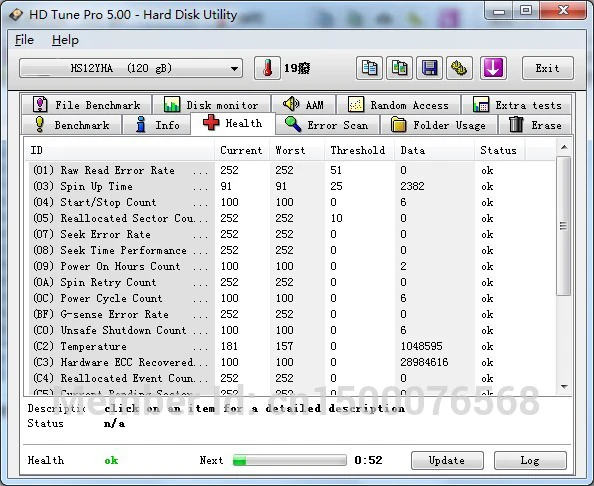Open the Disk monitor tab
Image resolution: width=594 pixels, height=486 pixels.
pyautogui.click(x=211, y=105)
